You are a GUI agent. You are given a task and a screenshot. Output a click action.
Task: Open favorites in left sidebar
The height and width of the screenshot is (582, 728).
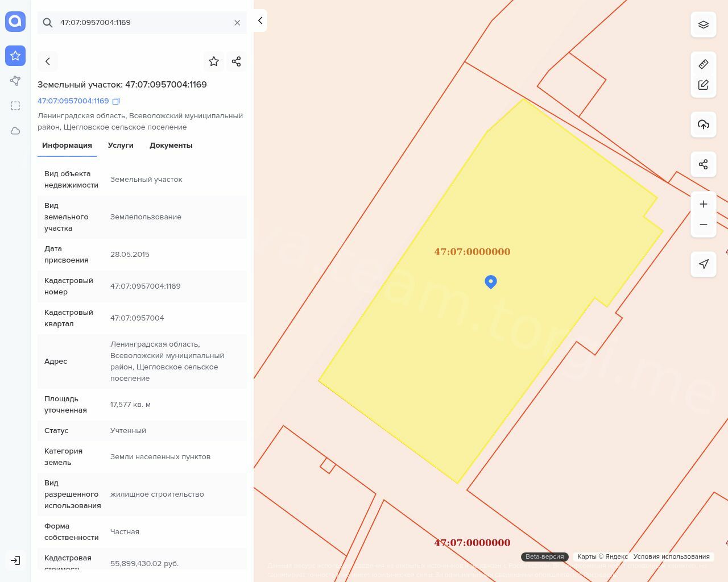point(15,56)
